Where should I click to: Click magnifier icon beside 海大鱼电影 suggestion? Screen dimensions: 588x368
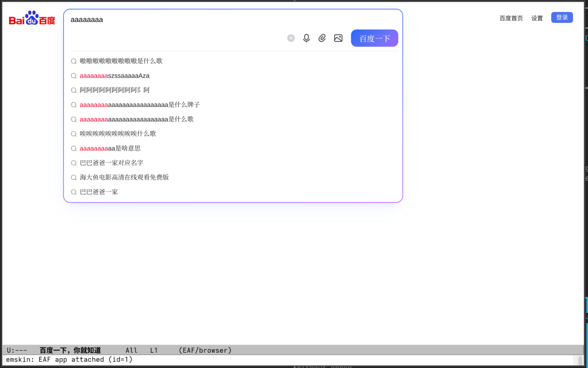74,177
